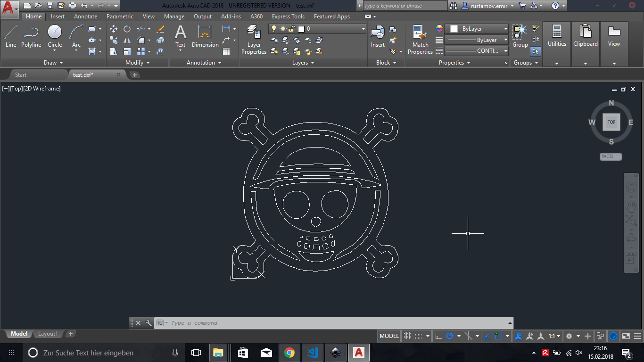
Task: Click the MODEL button in status bar
Action: pos(389,336)
